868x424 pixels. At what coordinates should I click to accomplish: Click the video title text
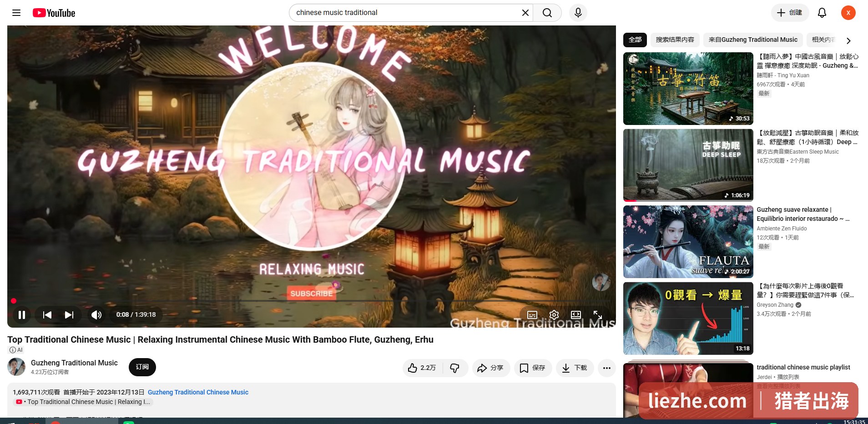point(220,339)
